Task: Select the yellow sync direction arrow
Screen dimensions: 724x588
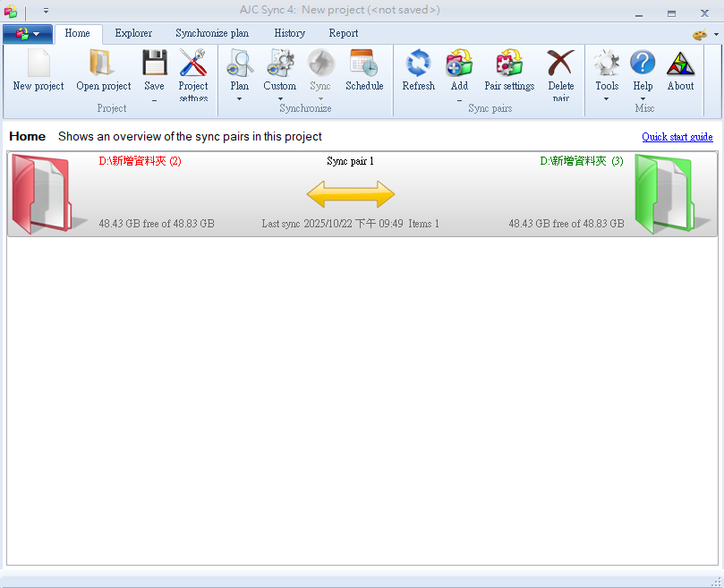Action: coord(350,194)
